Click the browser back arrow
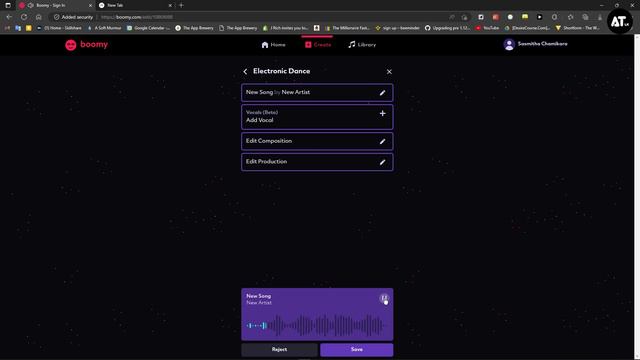The width and height of the screenshot is (640, 360). [x=9, y=17]
